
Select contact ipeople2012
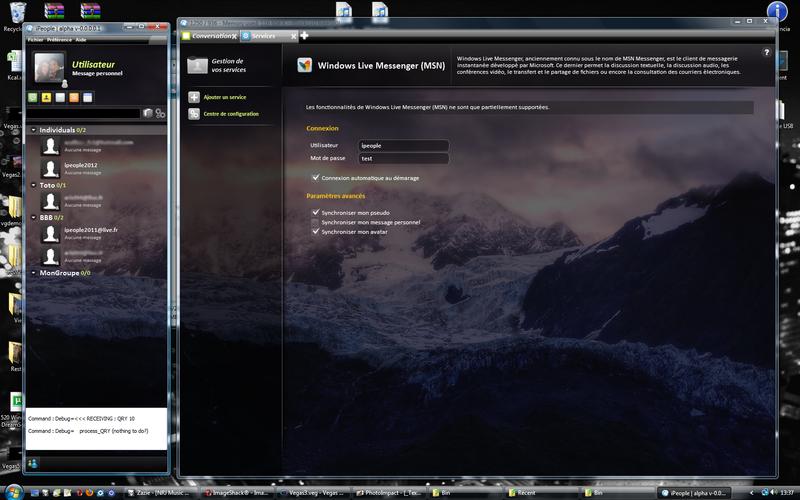pyautogui.click(x=81, y=165)
